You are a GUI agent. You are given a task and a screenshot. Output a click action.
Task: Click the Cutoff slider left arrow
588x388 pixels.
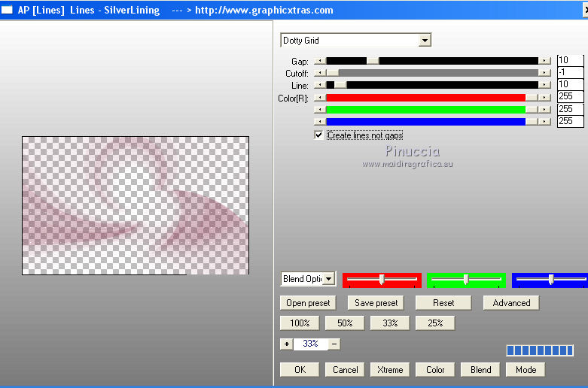coord(320,73)
